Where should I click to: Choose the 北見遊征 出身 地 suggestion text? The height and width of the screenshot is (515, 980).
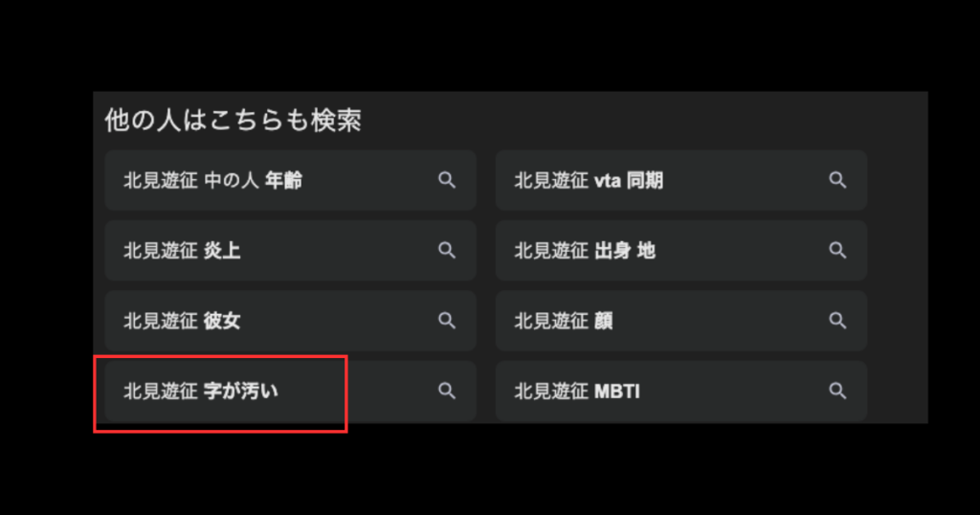[585, 251]
